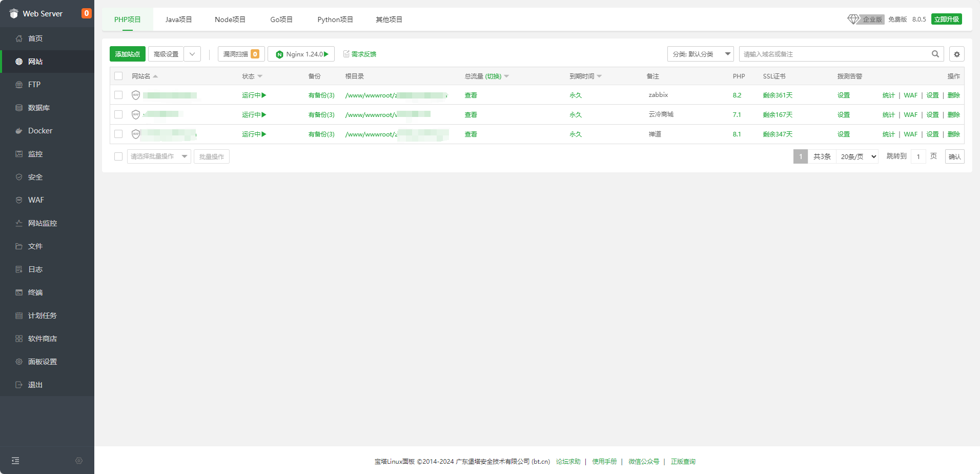Switch to the PHP项目 tab
This screenshot has width=980, height=474.
[x=128, y=19]
